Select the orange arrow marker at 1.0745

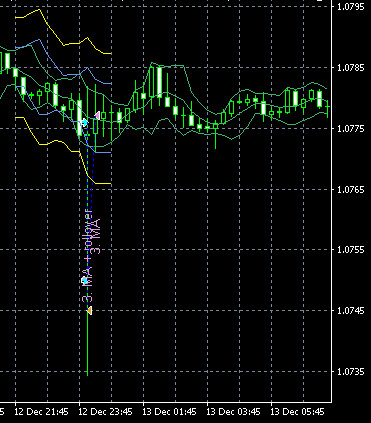tap(89, 311)
